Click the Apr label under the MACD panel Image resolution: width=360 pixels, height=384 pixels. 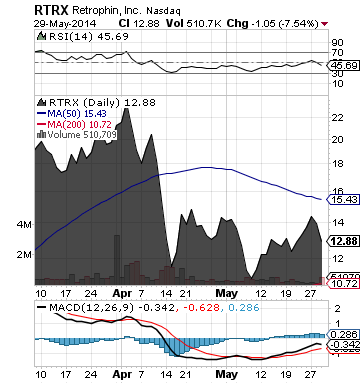(122, 374)
